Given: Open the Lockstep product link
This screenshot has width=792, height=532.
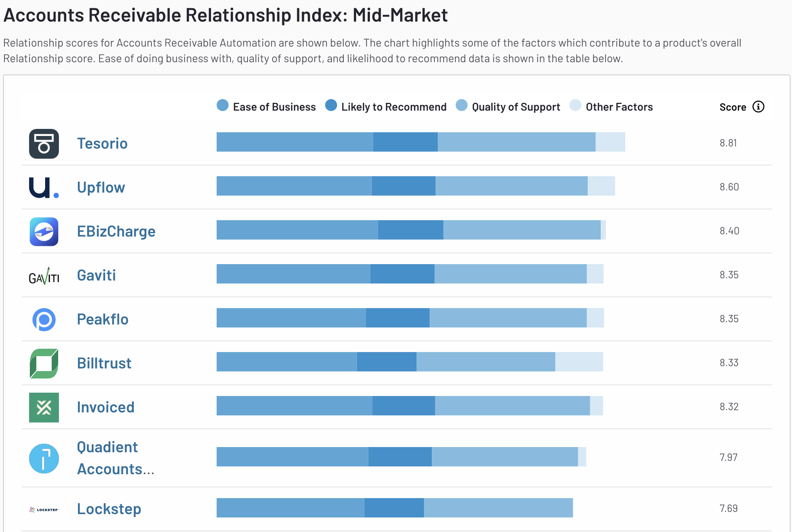Looking at the screenshot, I should (109, 509).
